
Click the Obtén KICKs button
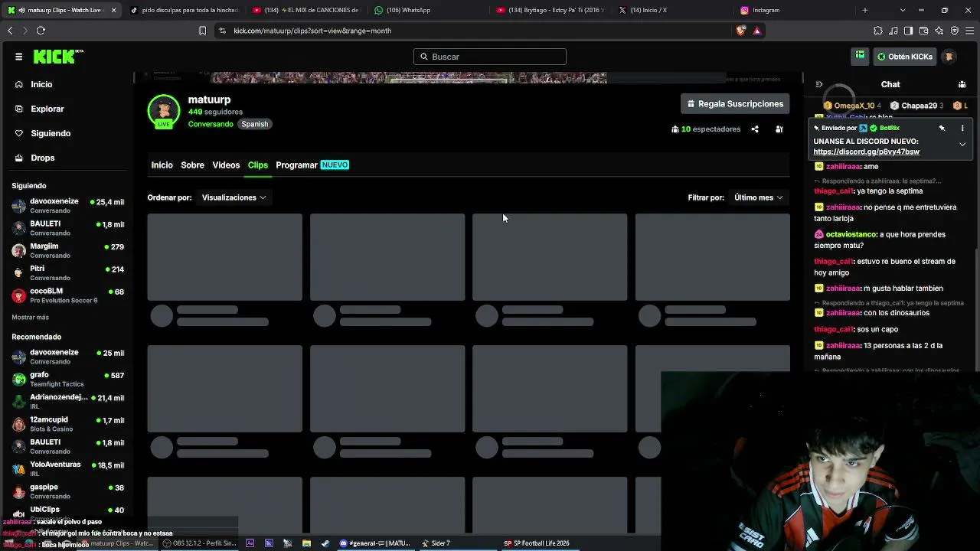click(905, 57)
